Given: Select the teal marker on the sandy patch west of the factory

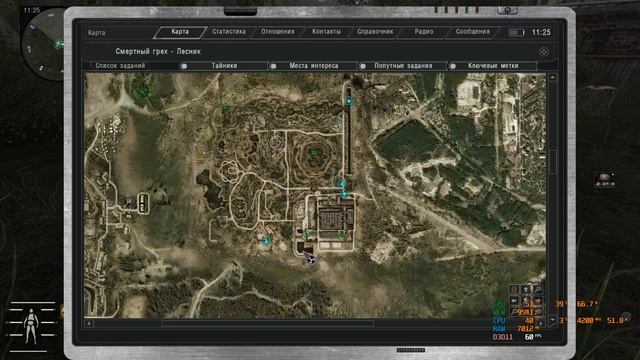Looking at the screenshot, I should tap(267, 241).
